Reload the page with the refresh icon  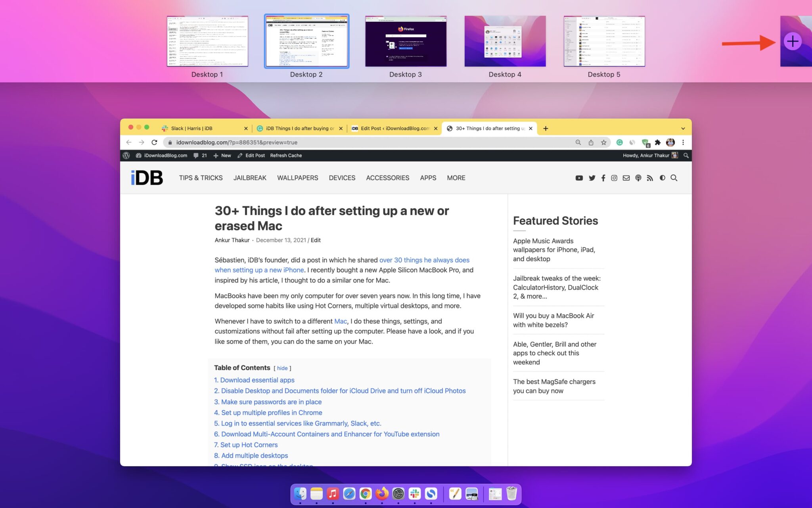(154, 142)
